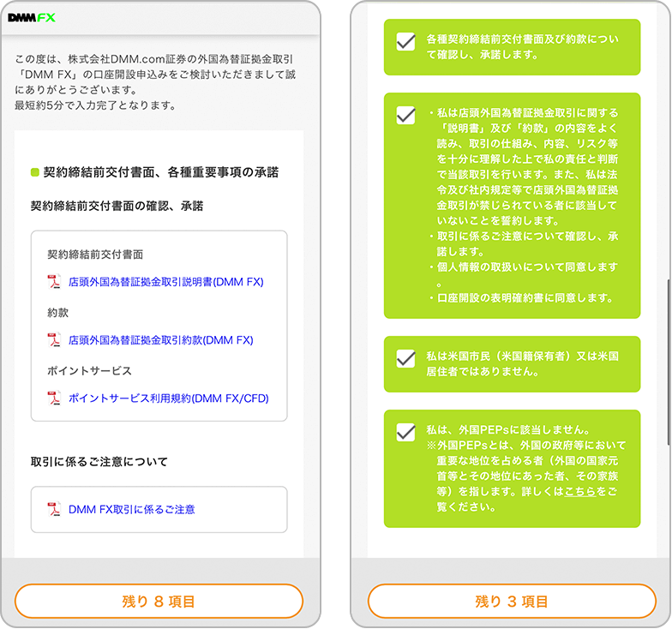Open the こちら link about 外国PEPs
Viewport: 672px width, 629px height.
(x=579, y=492)
